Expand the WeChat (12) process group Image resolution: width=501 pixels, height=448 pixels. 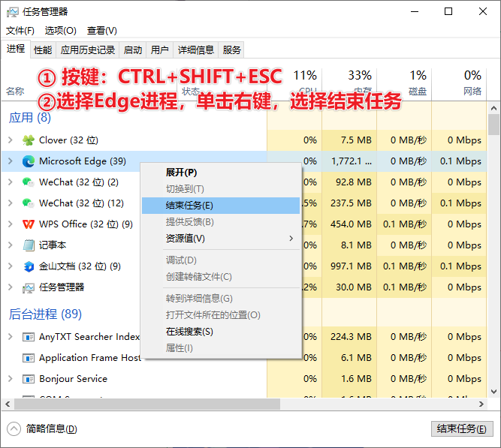[x=11, y=203]
